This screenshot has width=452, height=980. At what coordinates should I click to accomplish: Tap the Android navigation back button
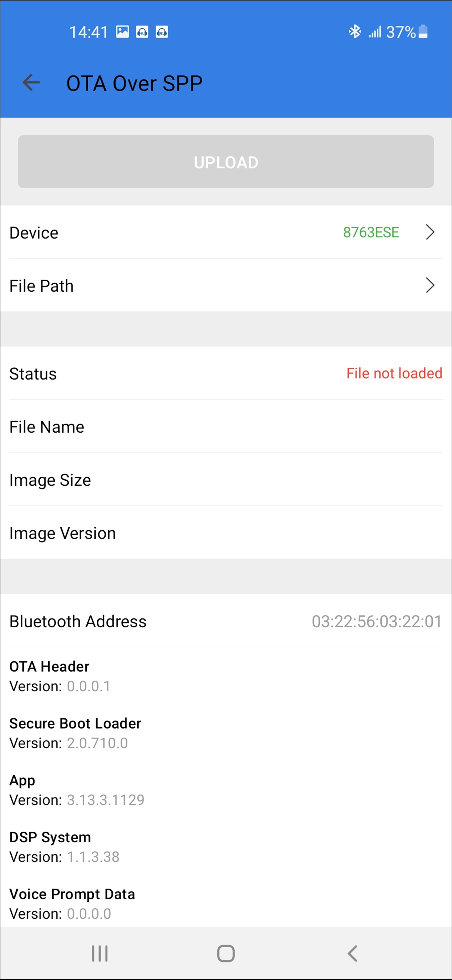point(352,953)
